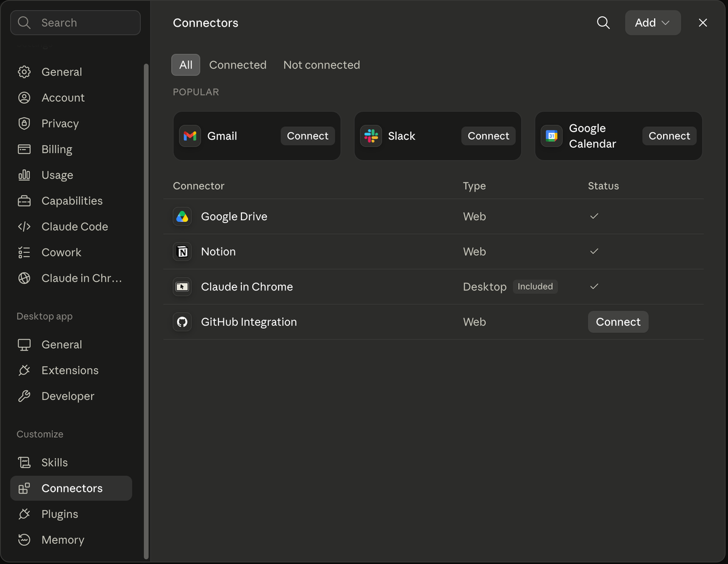The image size is (728, 564).
Task: Click the Included badge
Action: pos(535,286)
